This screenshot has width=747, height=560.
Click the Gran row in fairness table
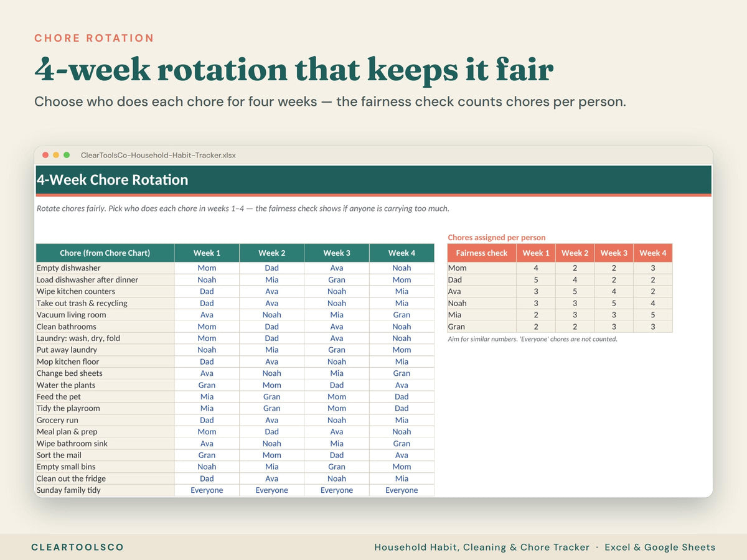[x=560, y=327]
